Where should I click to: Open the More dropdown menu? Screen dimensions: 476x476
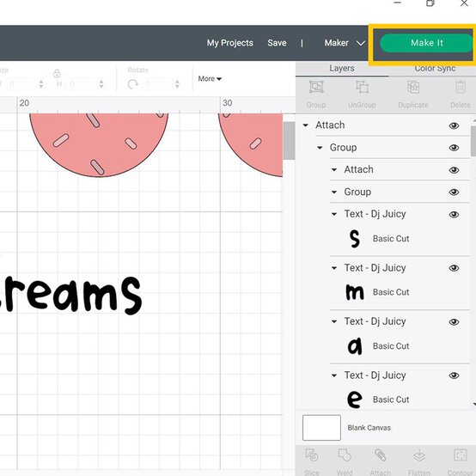point(210,79)
